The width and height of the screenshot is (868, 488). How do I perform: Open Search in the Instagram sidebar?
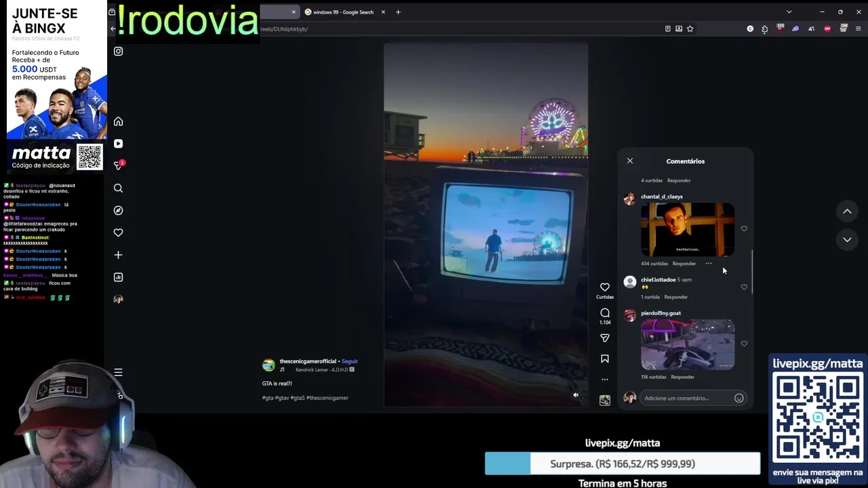(118, 188)
